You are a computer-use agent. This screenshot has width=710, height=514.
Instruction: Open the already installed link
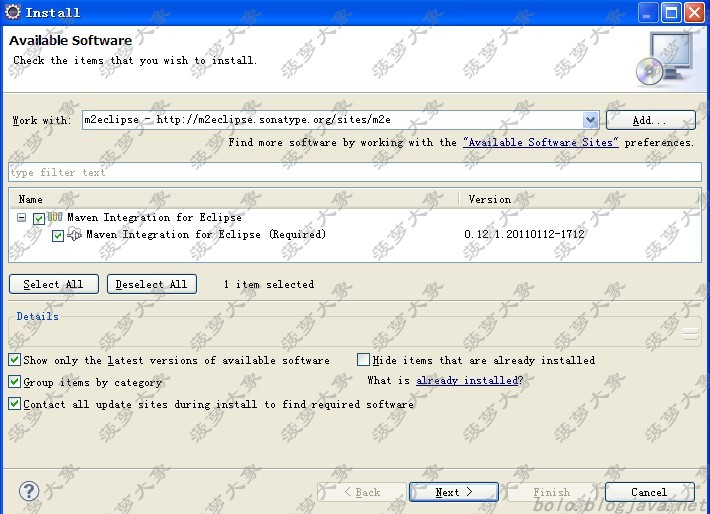pyautogui.click(x=467, y=380)
